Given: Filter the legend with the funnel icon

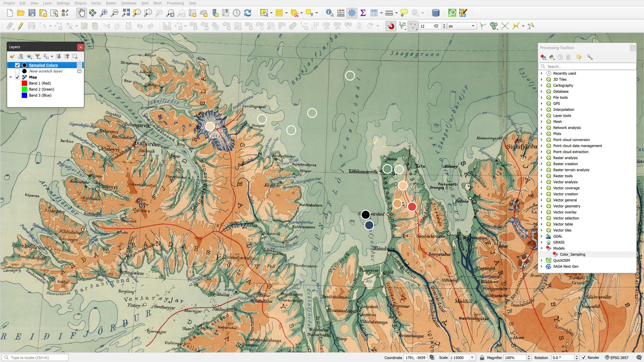Looking at the screenshot, I should [x=38, y=57].
